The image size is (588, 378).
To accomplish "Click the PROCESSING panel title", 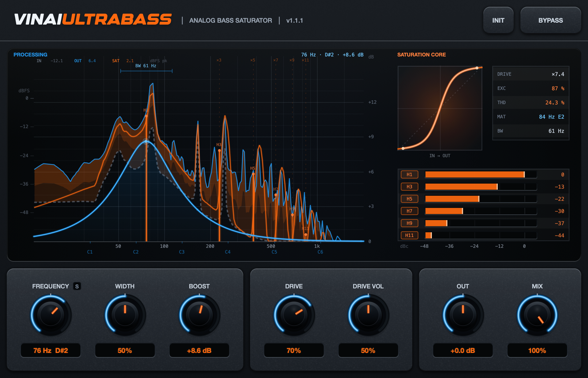I will [x=30, y=55].
